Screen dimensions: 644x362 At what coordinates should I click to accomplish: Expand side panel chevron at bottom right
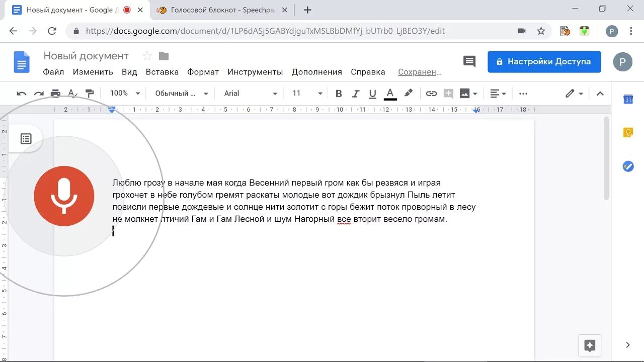coord(628,345)
